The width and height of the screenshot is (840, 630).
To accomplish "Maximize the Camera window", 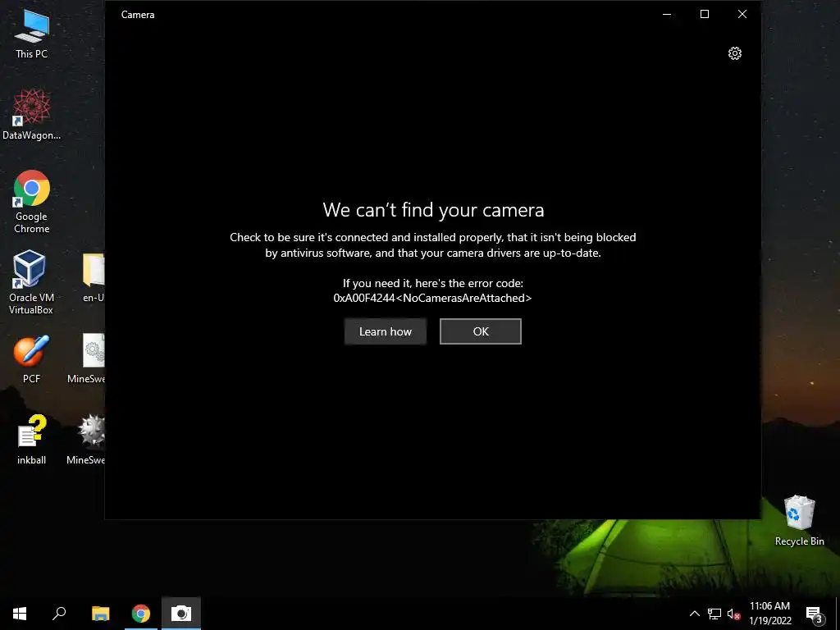I will [705, 15].
